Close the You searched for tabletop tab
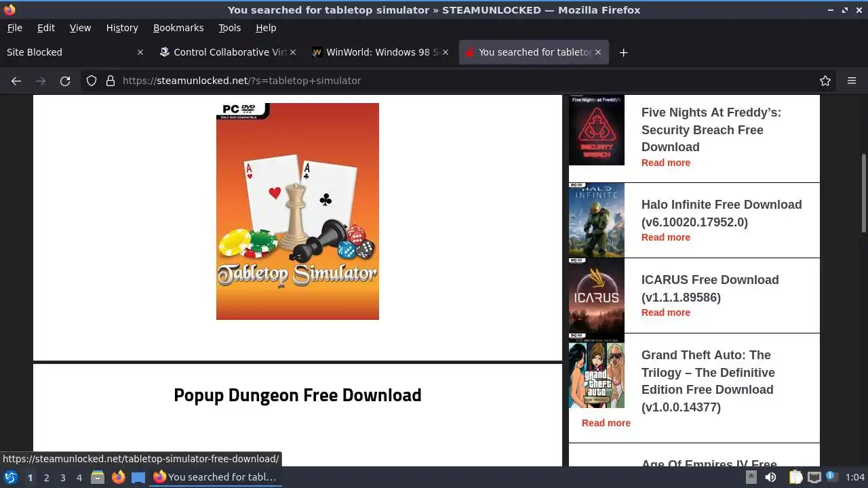Screen dimensions: 868x488 [x=598, y=52]
